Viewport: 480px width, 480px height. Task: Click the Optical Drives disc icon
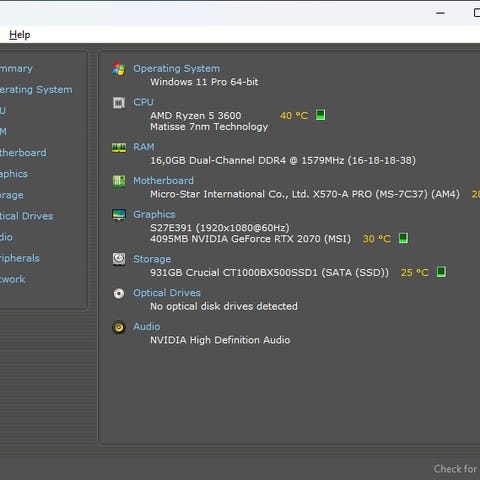[x=119, y=293]
